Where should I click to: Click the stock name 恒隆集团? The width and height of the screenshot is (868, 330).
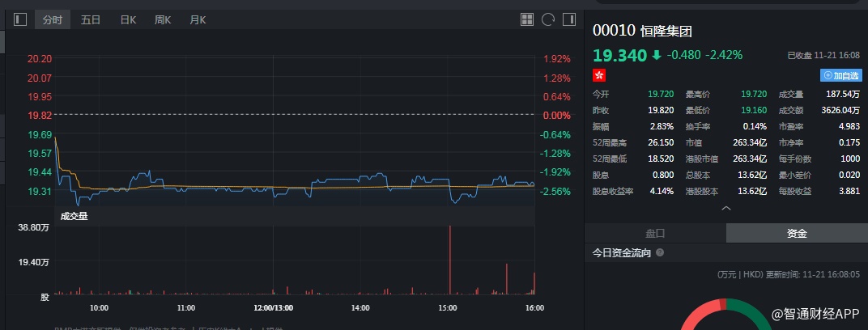666,32
